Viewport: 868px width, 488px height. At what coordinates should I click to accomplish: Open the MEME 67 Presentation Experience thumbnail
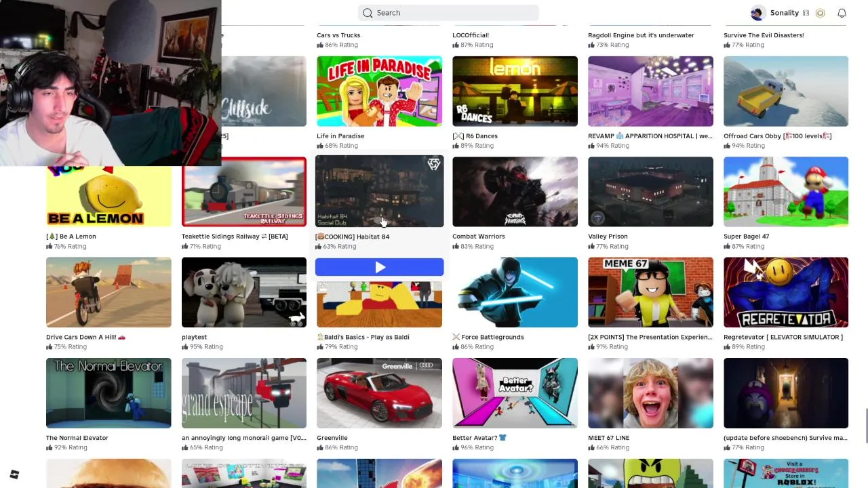pos(650,292)
